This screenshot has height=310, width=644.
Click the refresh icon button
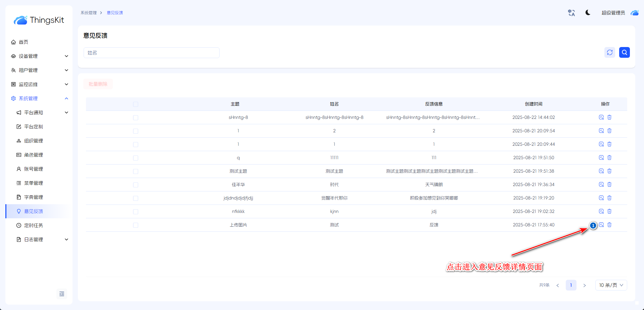coord(609,52)
